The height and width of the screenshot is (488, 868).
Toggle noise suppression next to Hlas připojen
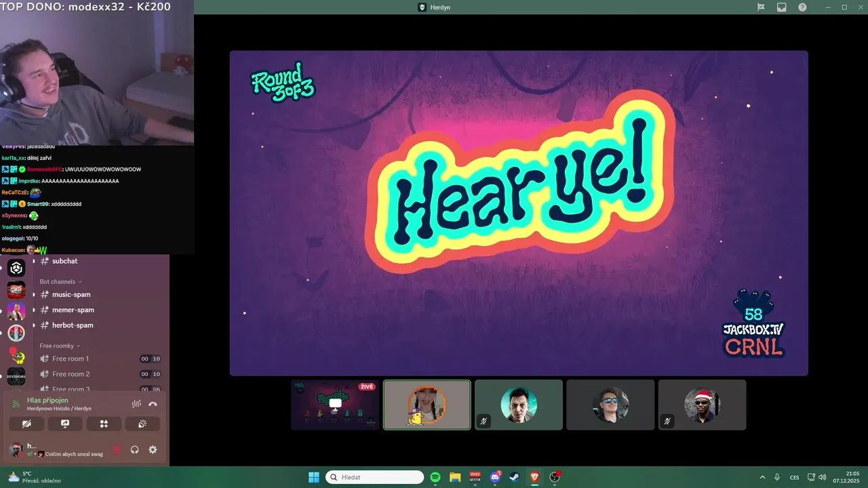tap(136, 404)
